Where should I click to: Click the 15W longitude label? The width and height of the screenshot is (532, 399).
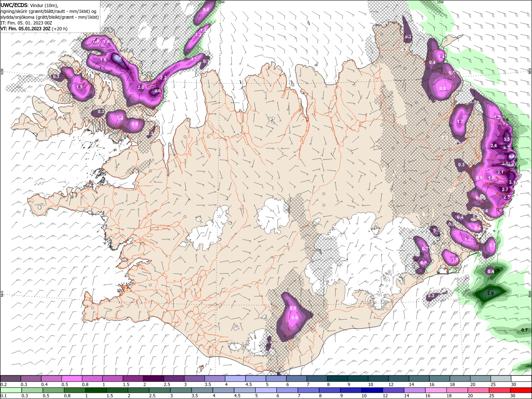[440, 2]
